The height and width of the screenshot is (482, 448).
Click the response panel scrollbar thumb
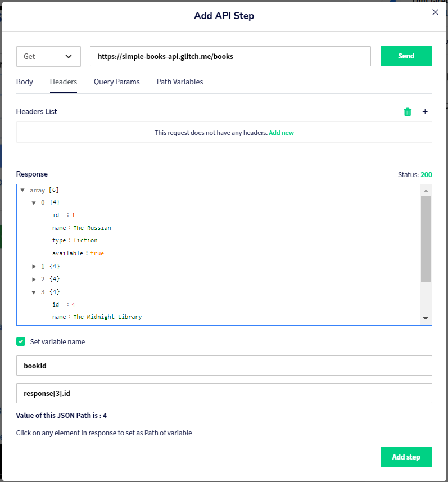426,239
